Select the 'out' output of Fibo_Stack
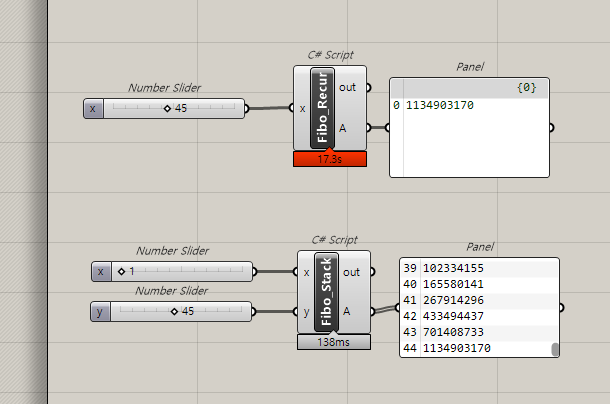 pos(351,272)
